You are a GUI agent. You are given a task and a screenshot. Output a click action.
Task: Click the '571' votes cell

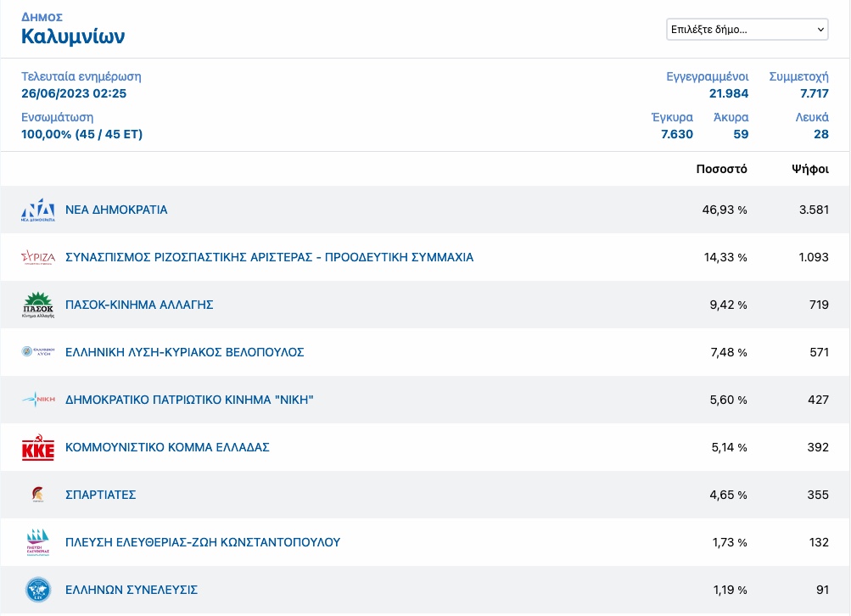pos(820,352)
